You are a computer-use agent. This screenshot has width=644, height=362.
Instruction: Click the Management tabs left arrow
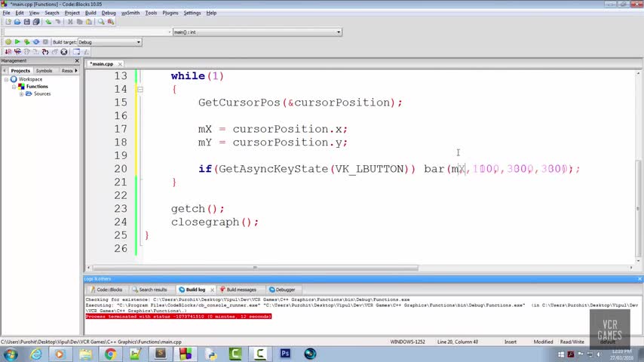coord(5,71)
